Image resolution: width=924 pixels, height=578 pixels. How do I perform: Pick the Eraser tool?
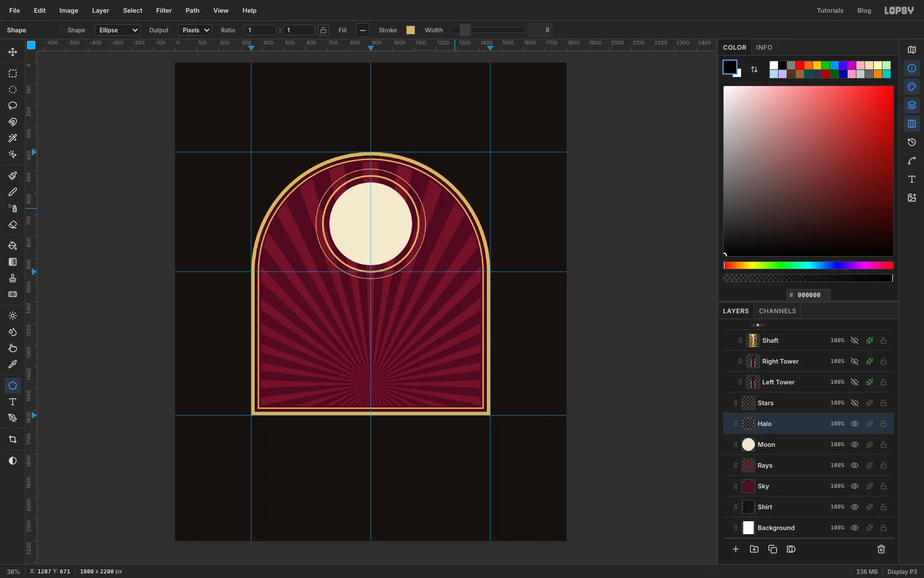point(13,224)
